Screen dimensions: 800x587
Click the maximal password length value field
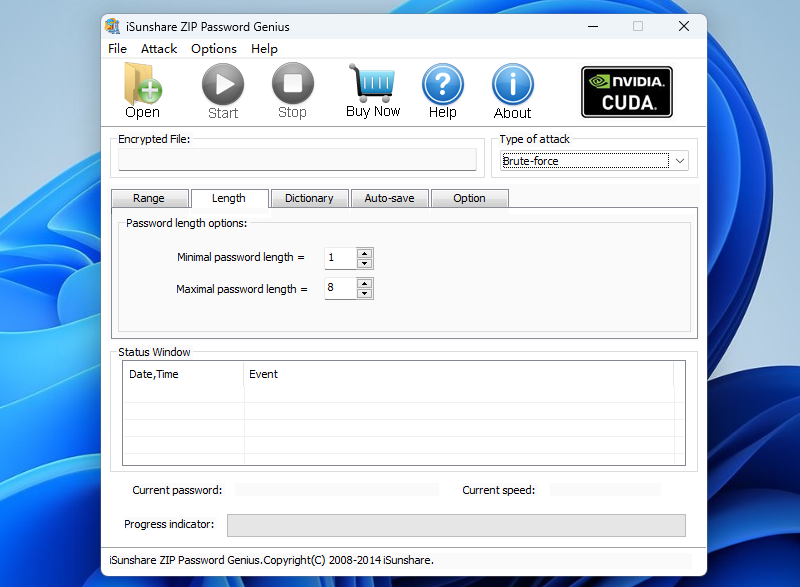(x=340, y=288)
